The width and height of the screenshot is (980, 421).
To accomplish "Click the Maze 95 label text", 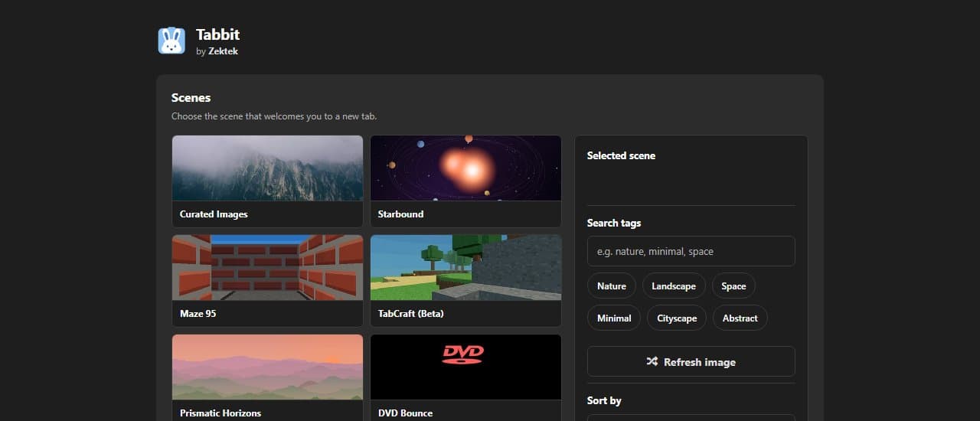I will click(x=198, y=314).
